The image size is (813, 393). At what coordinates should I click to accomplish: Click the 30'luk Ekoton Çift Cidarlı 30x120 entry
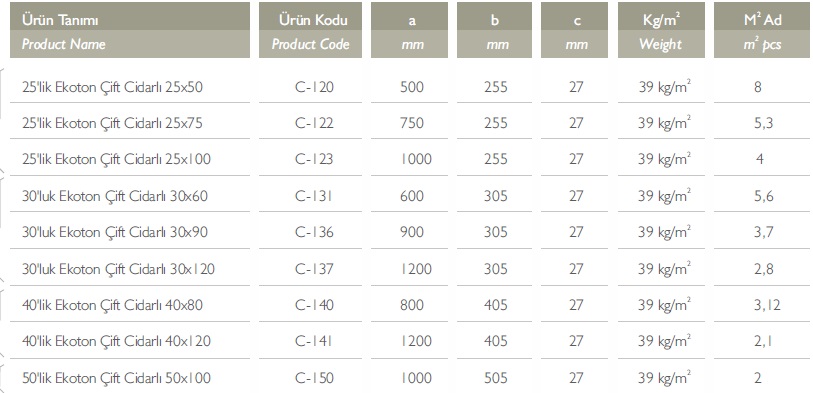(118, 269)
